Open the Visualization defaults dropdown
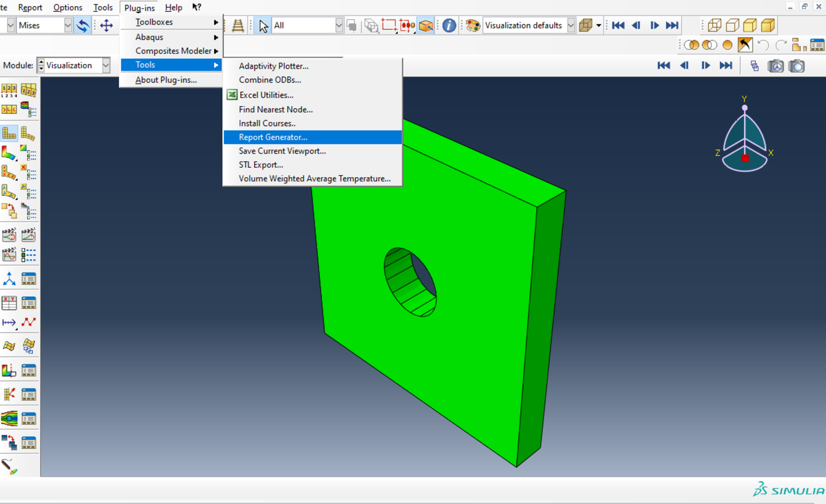 coord(570,26)
